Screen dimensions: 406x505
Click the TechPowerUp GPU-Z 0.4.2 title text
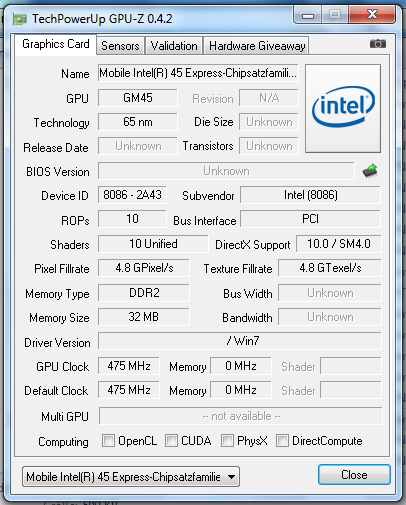[102, 19]
